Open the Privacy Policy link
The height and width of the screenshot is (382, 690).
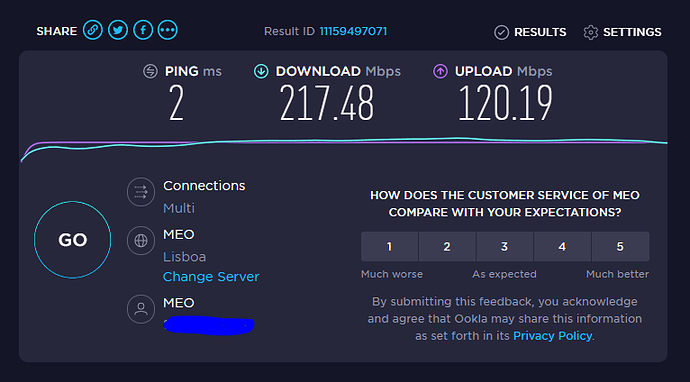pos(553,336)
